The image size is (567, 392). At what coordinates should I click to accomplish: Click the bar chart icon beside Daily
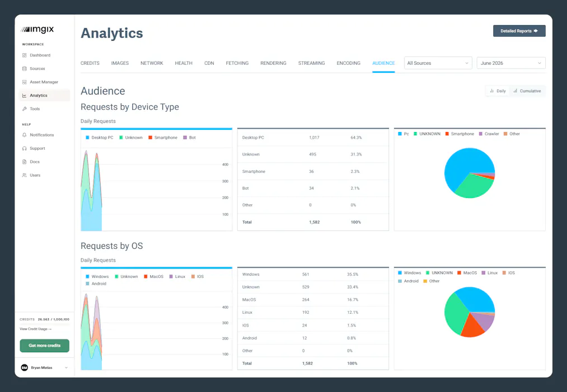tap(492, 91)
